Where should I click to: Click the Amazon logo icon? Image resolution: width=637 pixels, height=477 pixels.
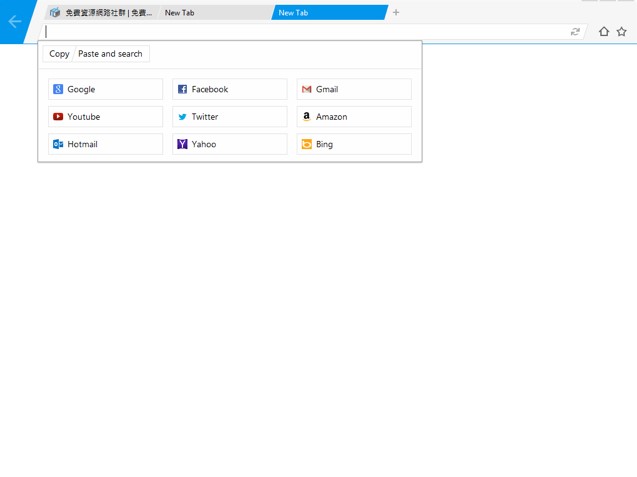(307, 117)
